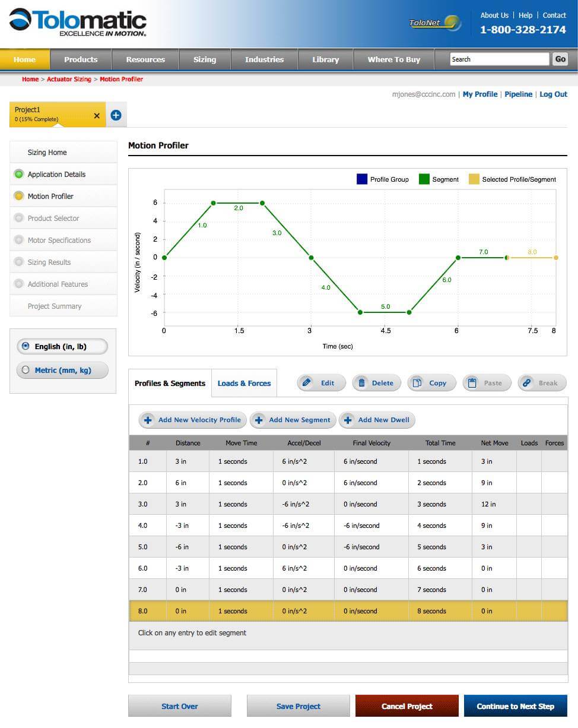Switch to the Loads & Forces tab
This screenshot has height=728, width=578.
click(x=244, y=384)
